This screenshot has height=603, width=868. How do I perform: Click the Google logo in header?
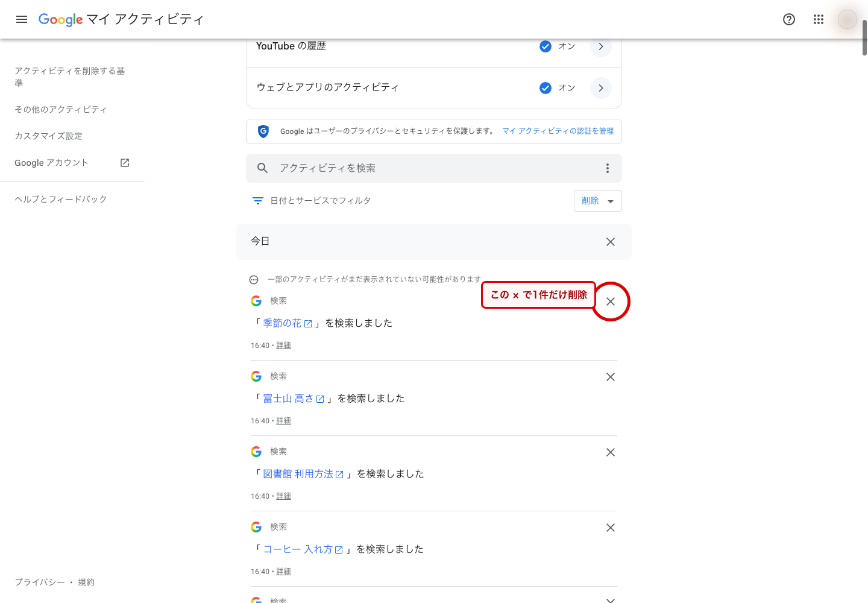[x=60, y=19]
